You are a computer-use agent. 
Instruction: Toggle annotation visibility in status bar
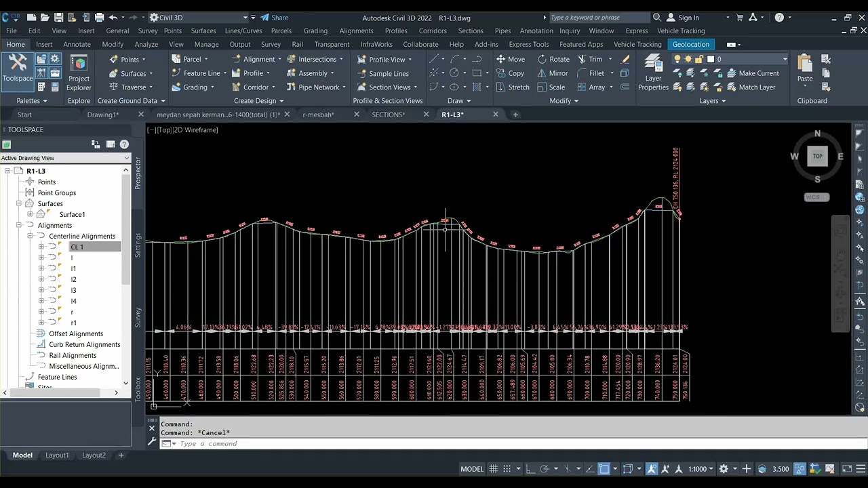652,469
